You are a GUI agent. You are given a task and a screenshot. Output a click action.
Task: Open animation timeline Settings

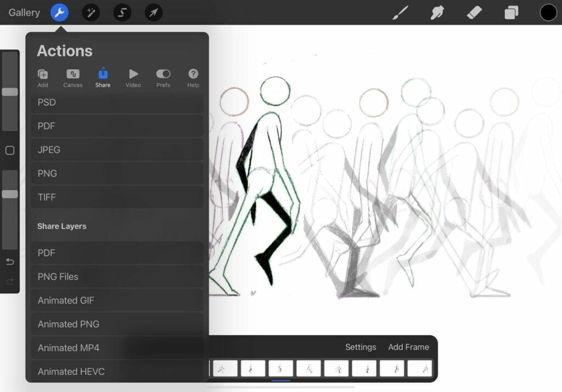click(361, 347)
